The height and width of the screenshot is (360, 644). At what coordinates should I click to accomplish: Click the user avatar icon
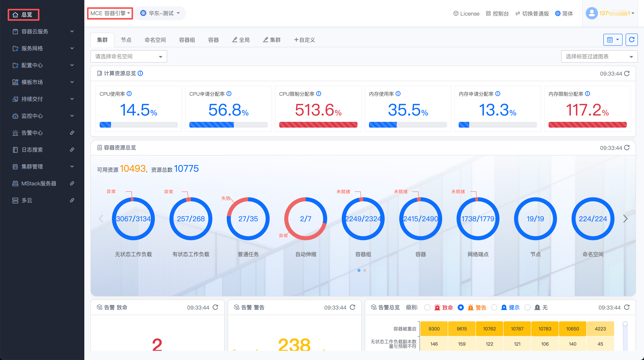coord(591,13)
